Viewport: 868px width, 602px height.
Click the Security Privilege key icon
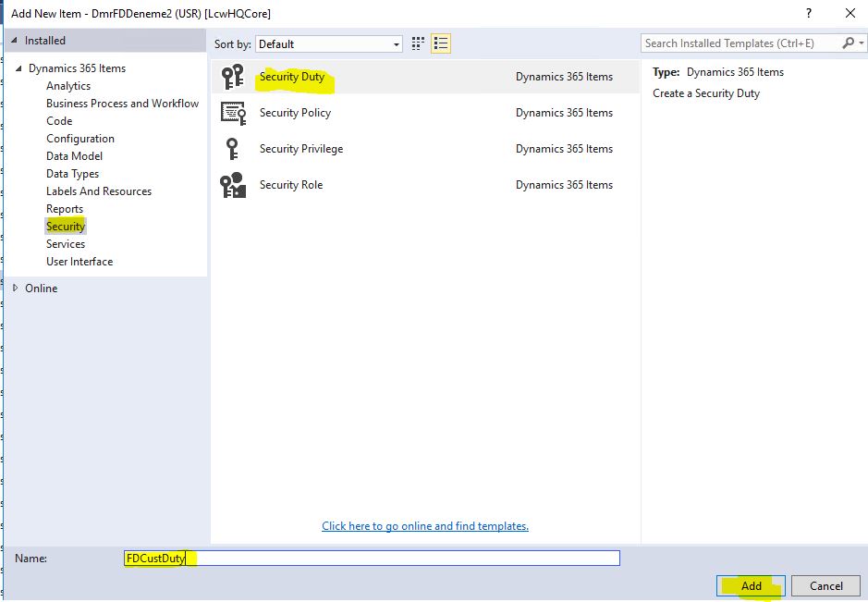tap(232, 149)
